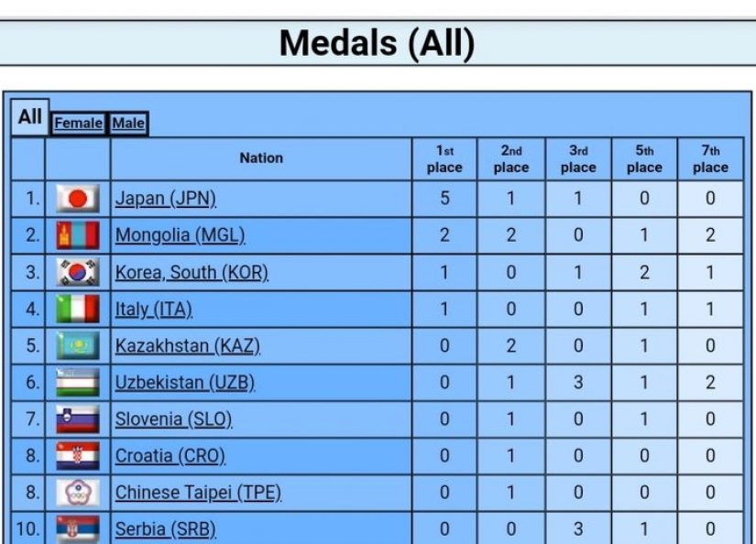This screenshot has width=756, height=544.
Task: Click the Kazakhstan flag icon
Action: tap(78, 345)
